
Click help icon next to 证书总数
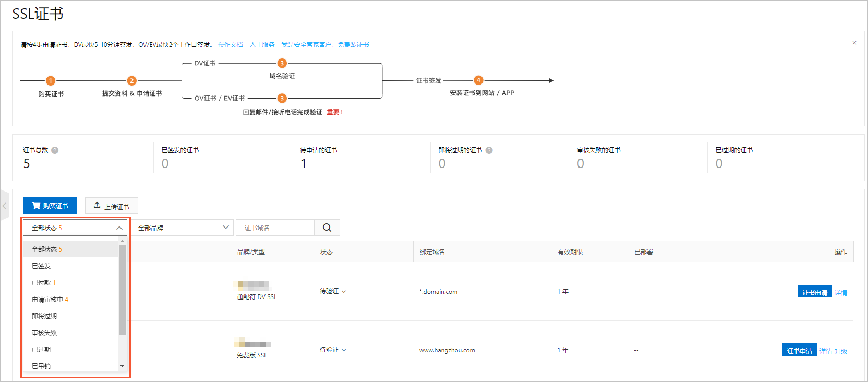click(x=55, y=150)
